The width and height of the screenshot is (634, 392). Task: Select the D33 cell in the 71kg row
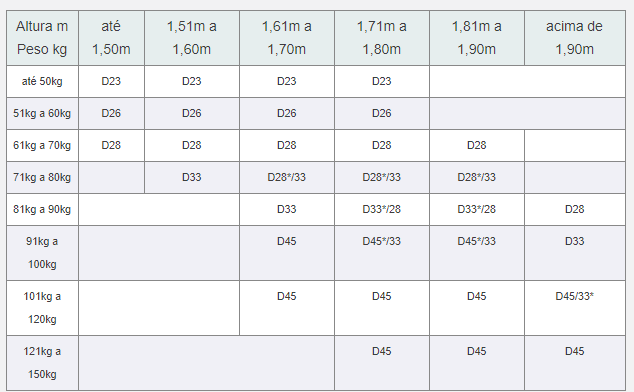coord(192,178)
